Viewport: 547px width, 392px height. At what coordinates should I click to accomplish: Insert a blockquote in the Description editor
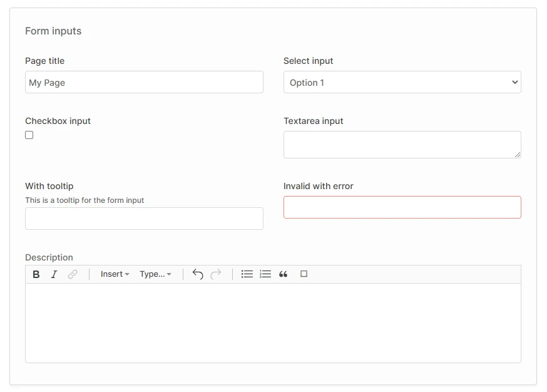(x=283, y=274)
